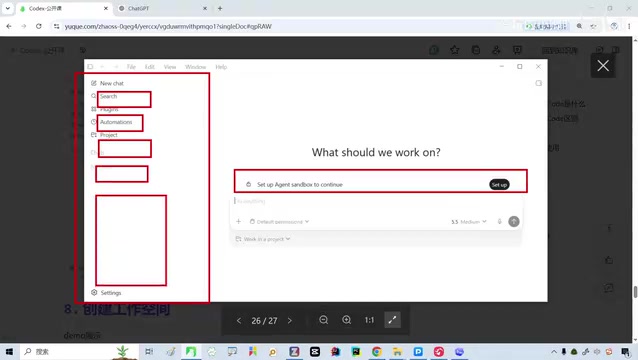The image size is (638, 360).
Task: Click the microphone dictation icon
Action: coord(500,221)
